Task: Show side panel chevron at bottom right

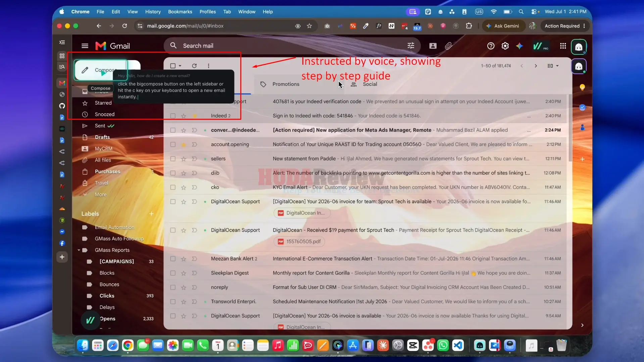Action: [x=582, y=325]
